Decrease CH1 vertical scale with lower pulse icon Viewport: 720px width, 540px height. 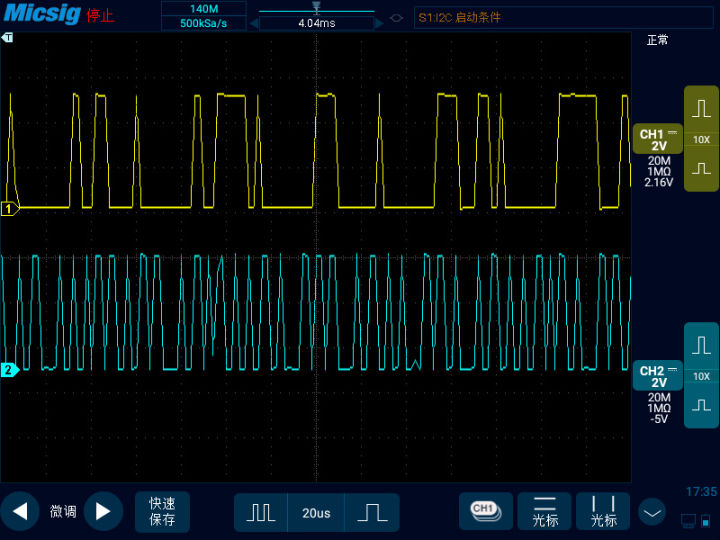click(x=701, y=169)
